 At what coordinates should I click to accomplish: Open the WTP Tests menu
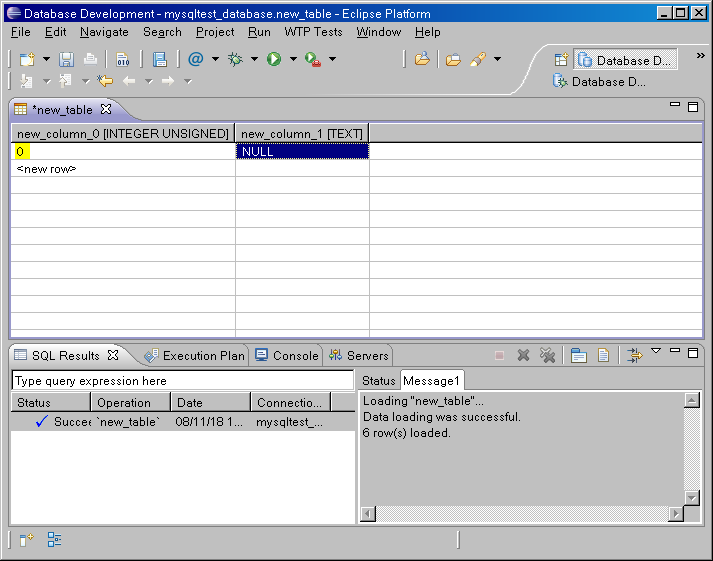click(313, 32)
